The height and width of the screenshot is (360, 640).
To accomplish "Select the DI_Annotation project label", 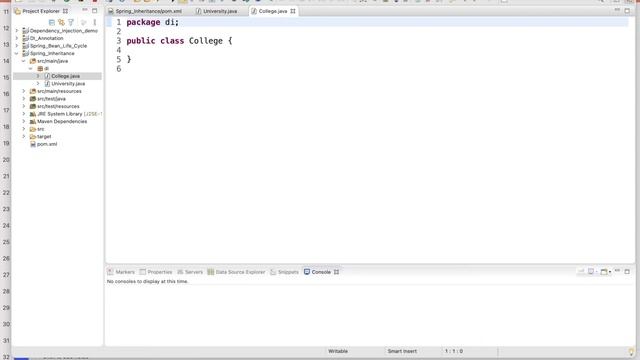I will pos(47,38).
